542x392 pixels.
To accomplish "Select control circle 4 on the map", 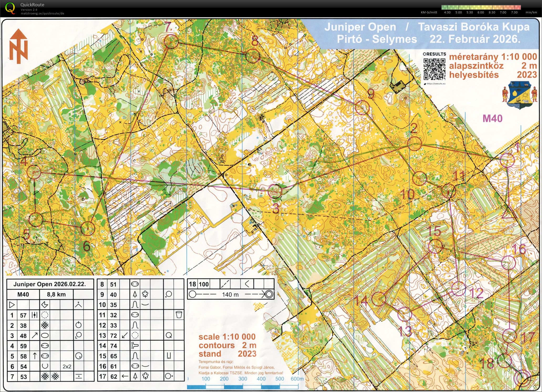I will click(34, 172).
